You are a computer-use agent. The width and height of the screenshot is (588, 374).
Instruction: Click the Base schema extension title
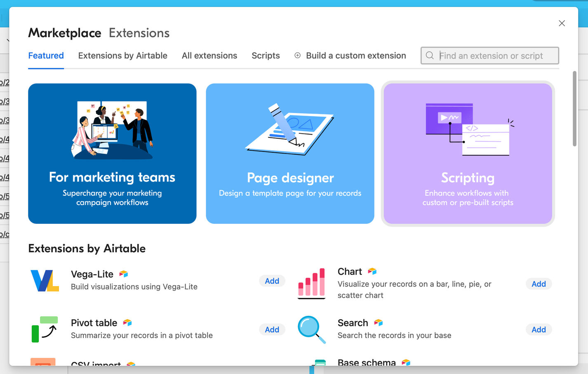click(x=367, y=362)
